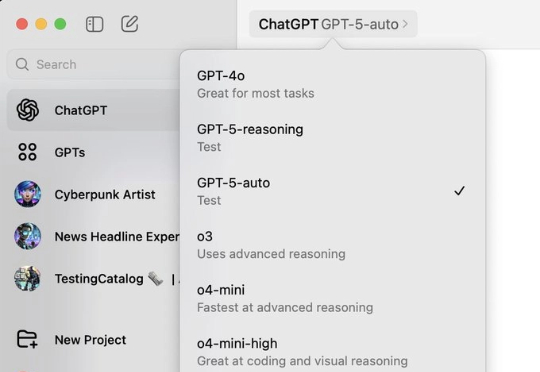Switch to the o3 model
The height and width of the screenshot is (372, 540).
coord(332,245)
